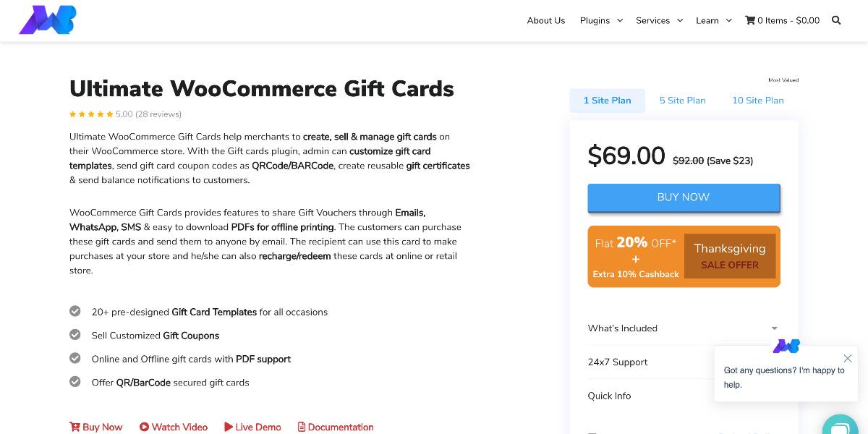Click the red Buy Now cart link
Viewport: 868px width, 434px height.
click(96, 427)
